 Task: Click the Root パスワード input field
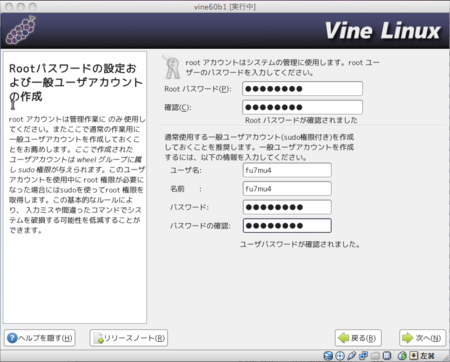[x=302, y=89]
